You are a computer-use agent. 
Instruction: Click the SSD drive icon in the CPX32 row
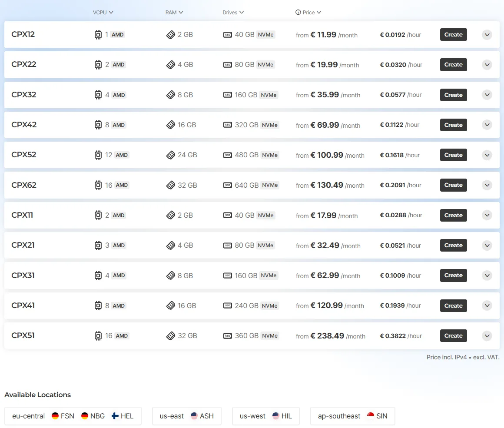(228, 95)
